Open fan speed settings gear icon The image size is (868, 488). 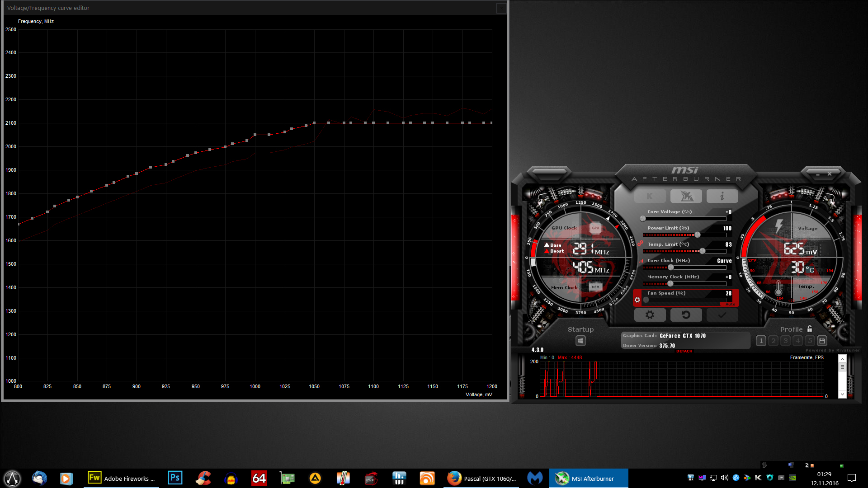(637, 300)
